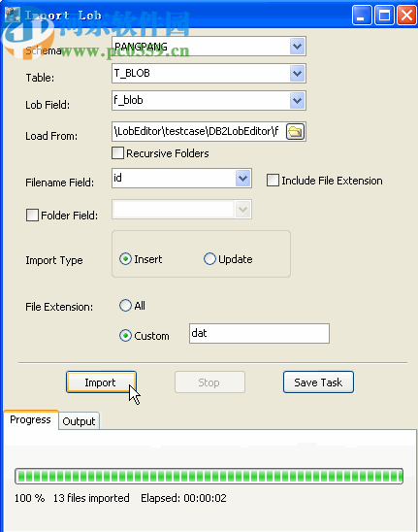
Task: Enable the Recursive Folders checkbox
Action: pyautogui.click(x=117, y=153)
